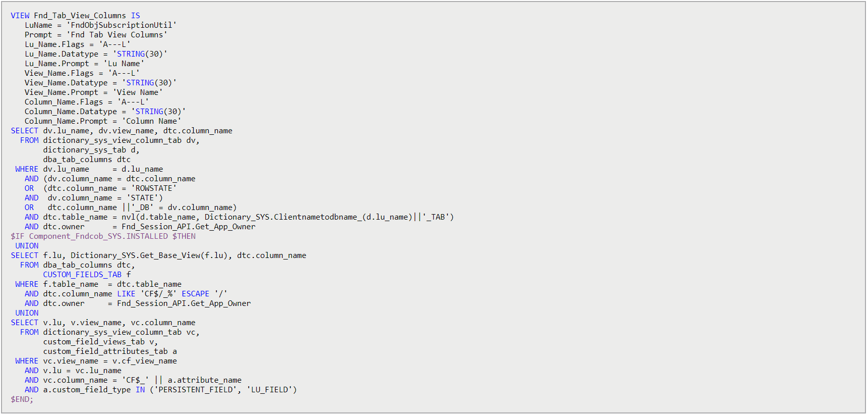Screen dimensions: 868x415
Task: Click the 'ROWSTATE' string literal
Action: [x=154, y=188]
